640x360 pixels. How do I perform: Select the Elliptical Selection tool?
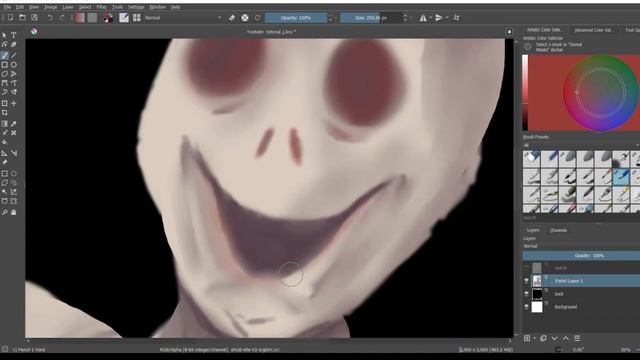point(13,174)
